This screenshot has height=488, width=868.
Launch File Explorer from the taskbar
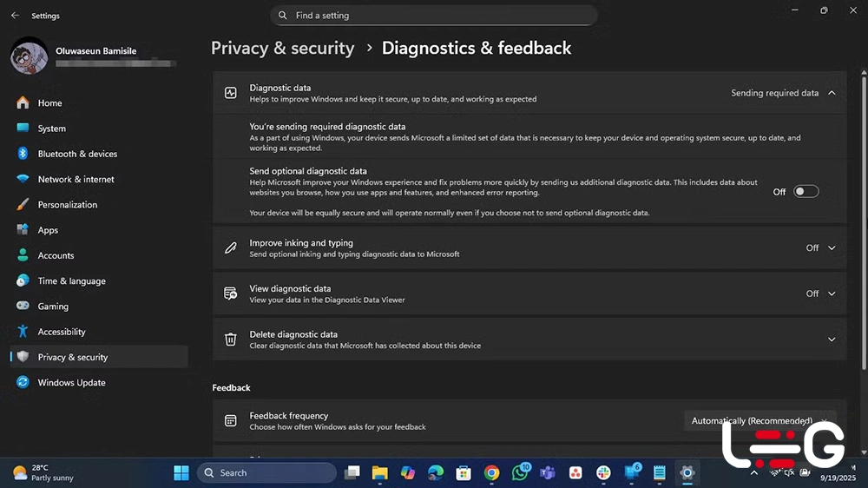tap(379, 473)
